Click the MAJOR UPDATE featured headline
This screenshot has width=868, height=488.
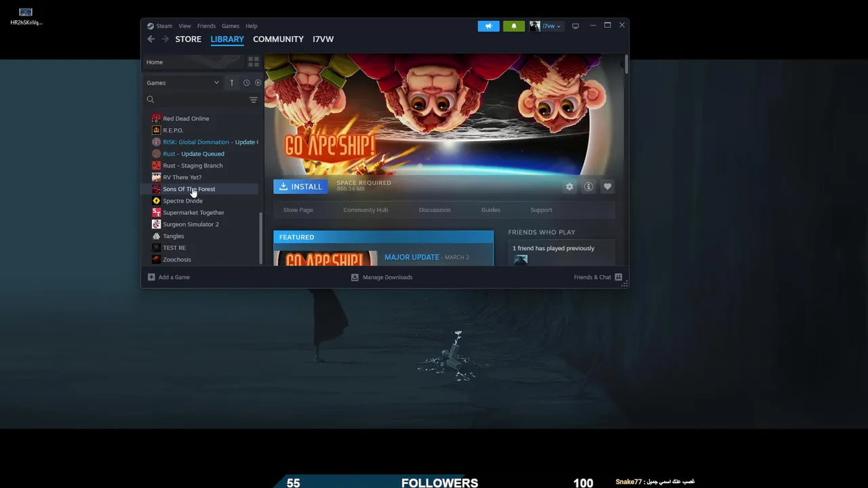[412, 258]
